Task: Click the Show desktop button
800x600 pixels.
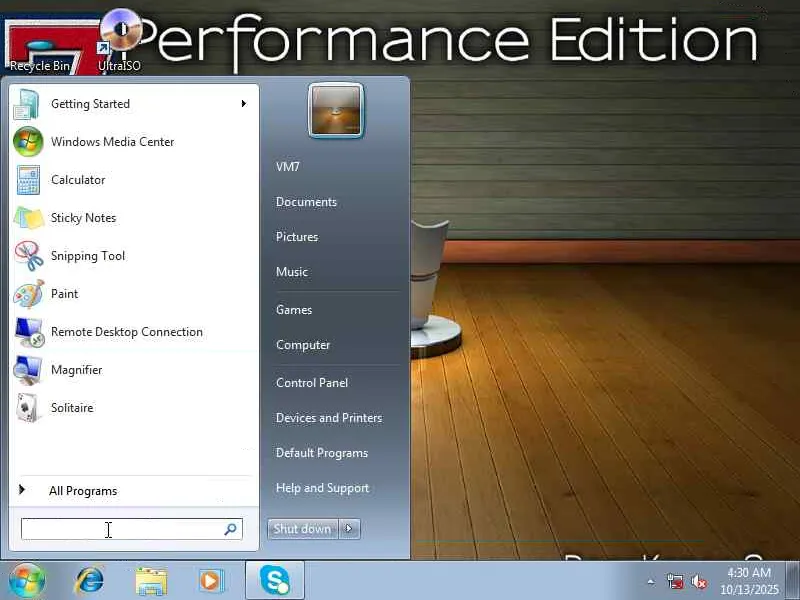Action: coord(793,581)
